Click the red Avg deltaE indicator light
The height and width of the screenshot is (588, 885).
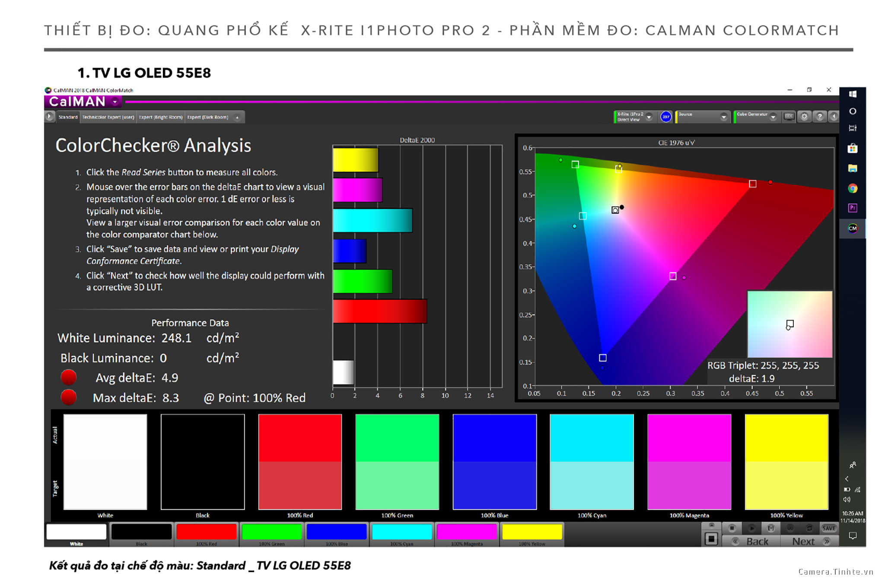[x=69, y=377]
